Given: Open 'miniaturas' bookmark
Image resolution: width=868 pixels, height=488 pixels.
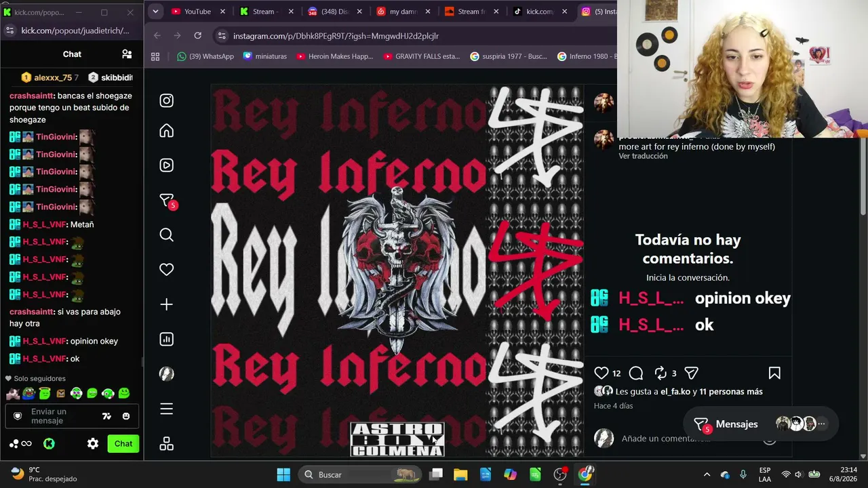Looking at the screenshot, I should point(265,56).
